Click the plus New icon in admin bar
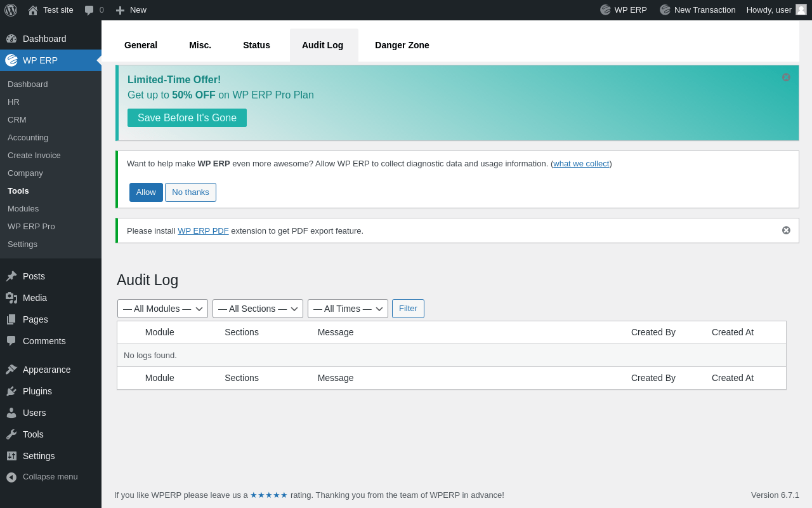This screenshot has height=508, width=812. [x=120, y=10]
